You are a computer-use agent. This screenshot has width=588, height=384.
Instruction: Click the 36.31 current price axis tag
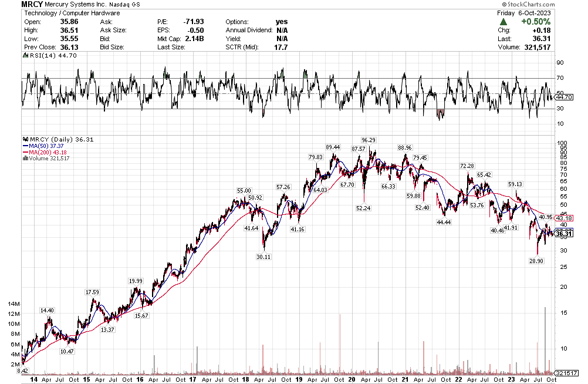(x=563, y=234)
